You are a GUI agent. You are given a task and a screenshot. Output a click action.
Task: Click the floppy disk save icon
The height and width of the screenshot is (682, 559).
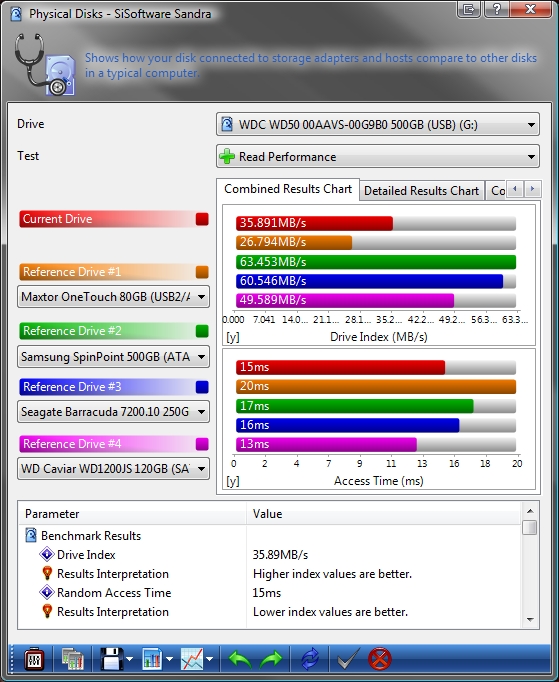click(x=111, y=660)
